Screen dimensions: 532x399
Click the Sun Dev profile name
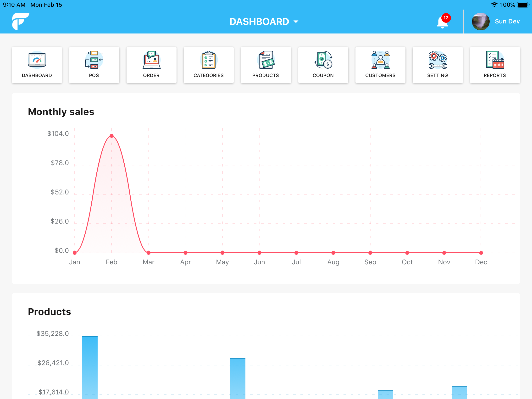(x=507, y=21)
